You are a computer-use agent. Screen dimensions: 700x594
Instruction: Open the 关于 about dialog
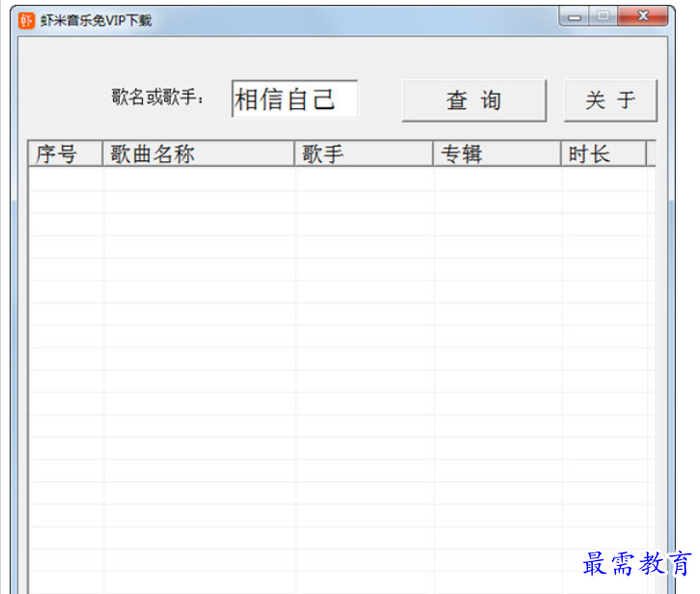coord(610,100)
